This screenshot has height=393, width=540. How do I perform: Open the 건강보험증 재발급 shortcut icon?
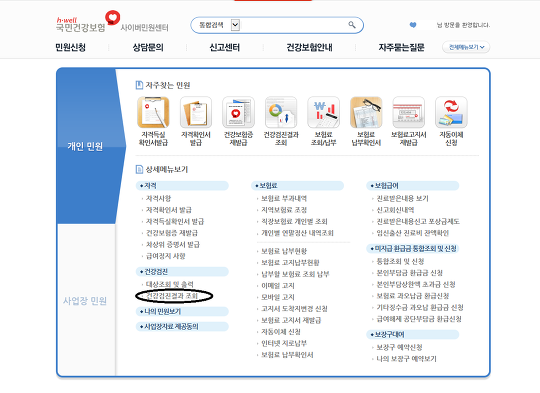point(238,112)
